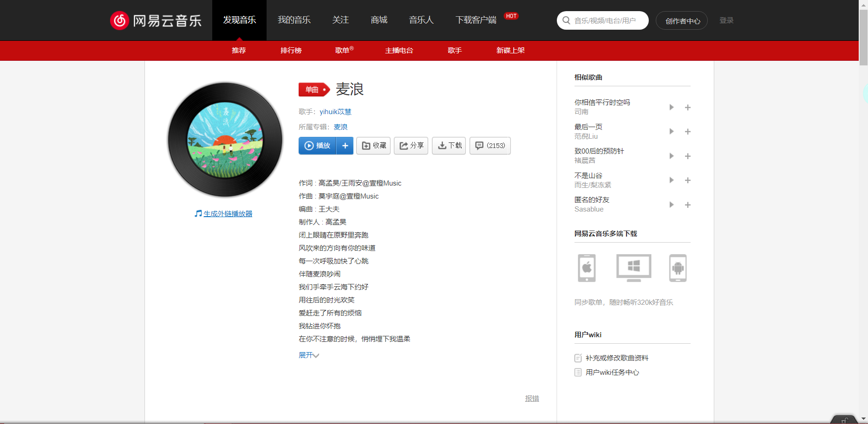The height and width of the screenshot is (424, 868).
Task: Switch to the 我的音乐 tab
Action: (294, 20)
